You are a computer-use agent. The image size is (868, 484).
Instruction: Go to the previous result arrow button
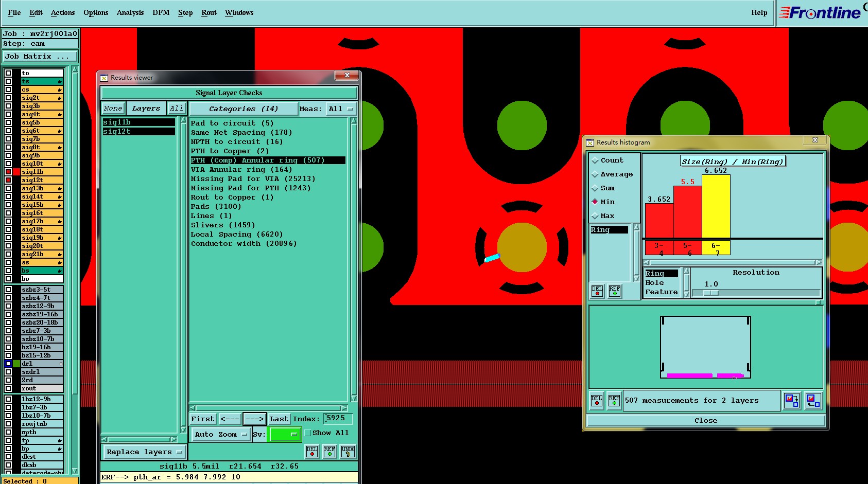tap(230, 419)
